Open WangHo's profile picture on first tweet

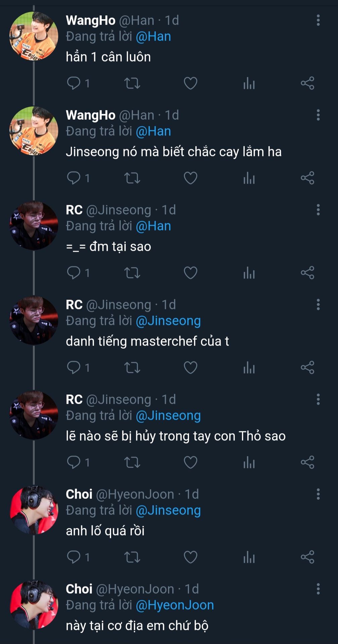[x=34, y=36]
